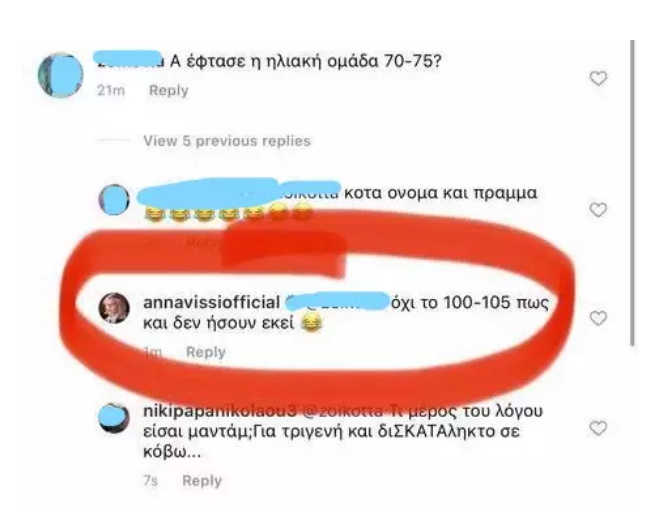This screenshot has height=507, width=666.
Task: Open the redacted username on the top comment
Action: click(x=129, y=61)
